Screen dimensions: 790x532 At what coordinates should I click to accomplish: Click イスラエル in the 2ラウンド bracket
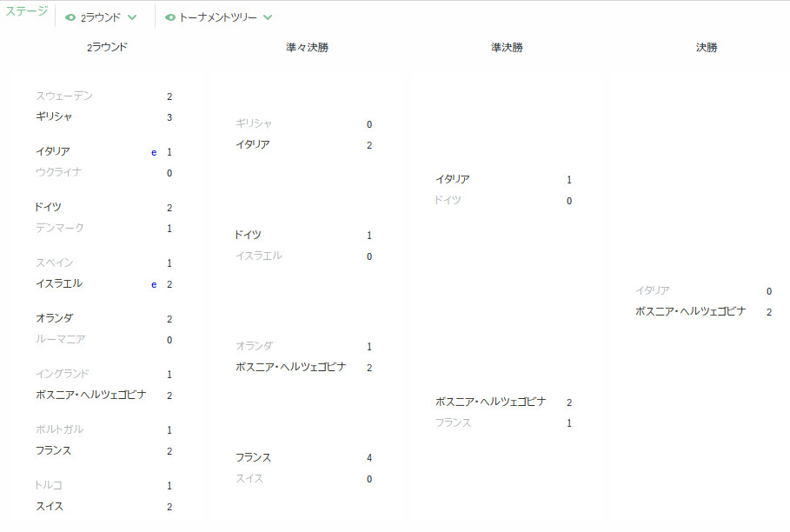click(x=59, y=283)
